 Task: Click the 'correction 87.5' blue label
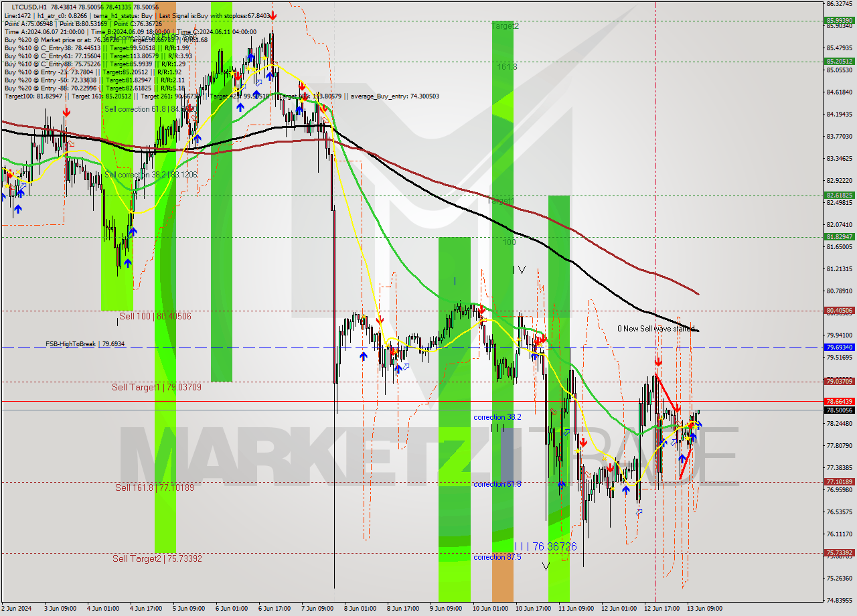[497, 556]
